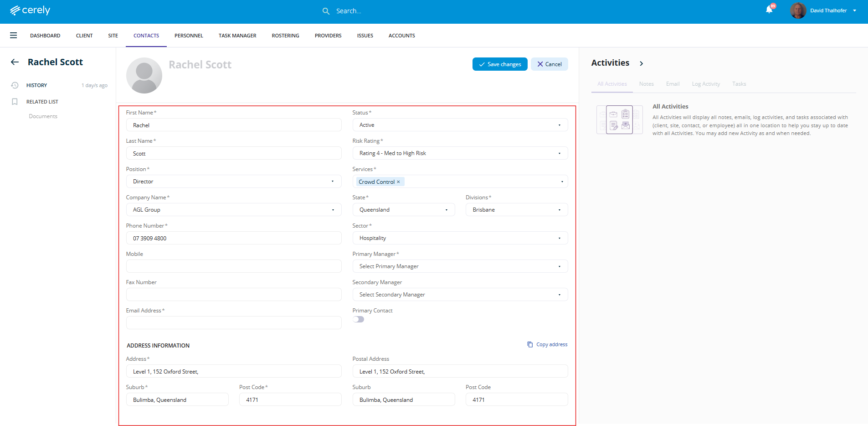Open the Status dropdown
Viewport: 868px width, 426px height.
[460, 125]
